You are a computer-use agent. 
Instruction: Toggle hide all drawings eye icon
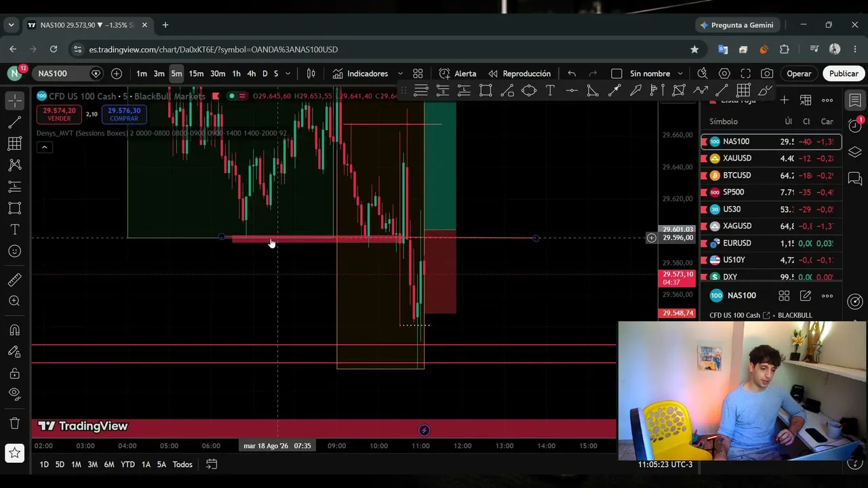(x=14, y=394)
